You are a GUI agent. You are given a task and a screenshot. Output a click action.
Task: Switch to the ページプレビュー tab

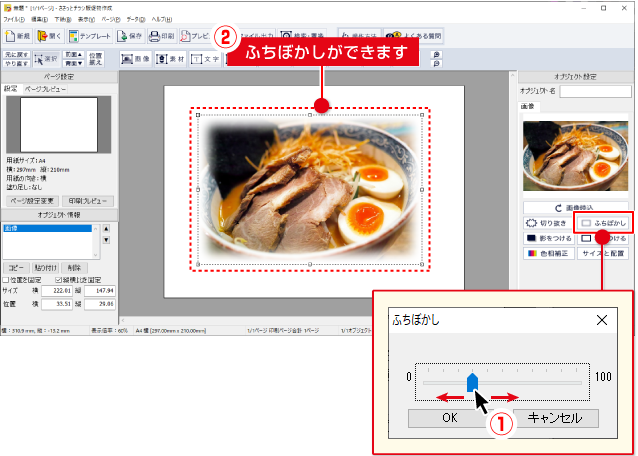point(45,89)
